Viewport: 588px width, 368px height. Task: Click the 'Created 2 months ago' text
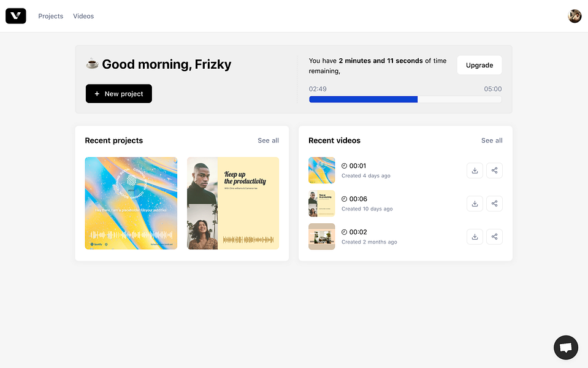click(x=369, y=242)
